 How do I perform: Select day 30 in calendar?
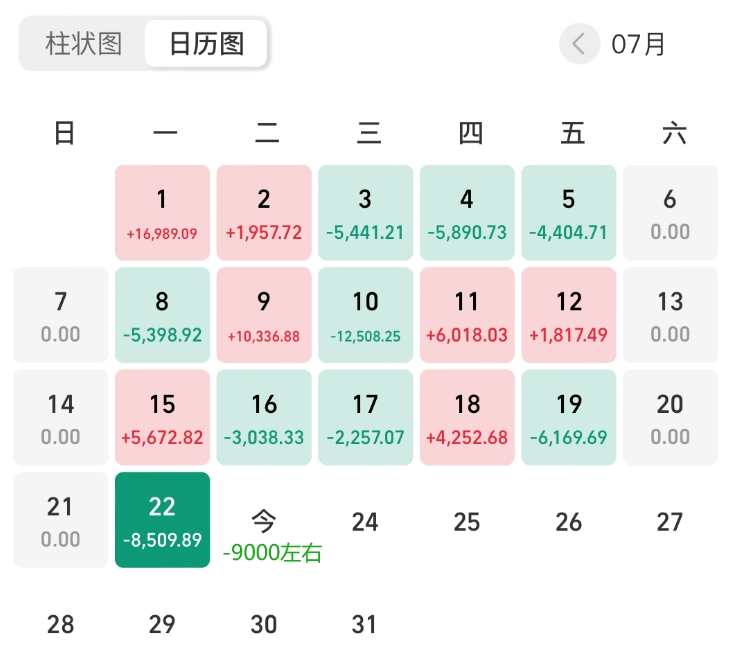(264, 624)
